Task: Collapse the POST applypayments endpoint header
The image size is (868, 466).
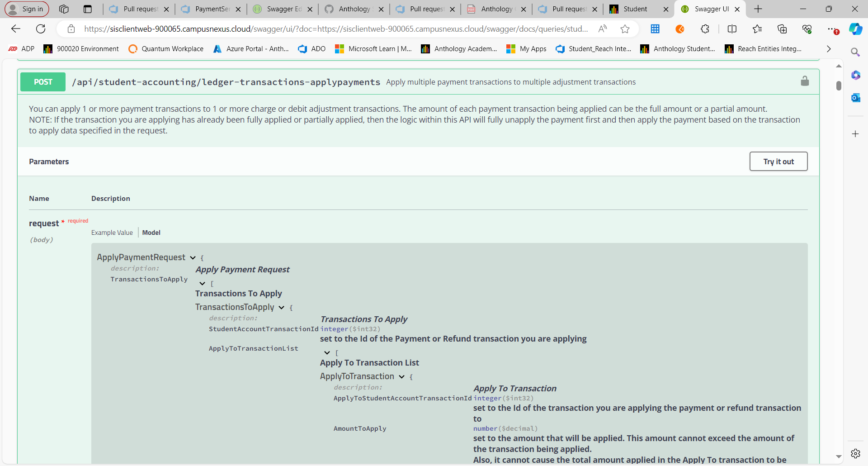Action: point(418,82)
